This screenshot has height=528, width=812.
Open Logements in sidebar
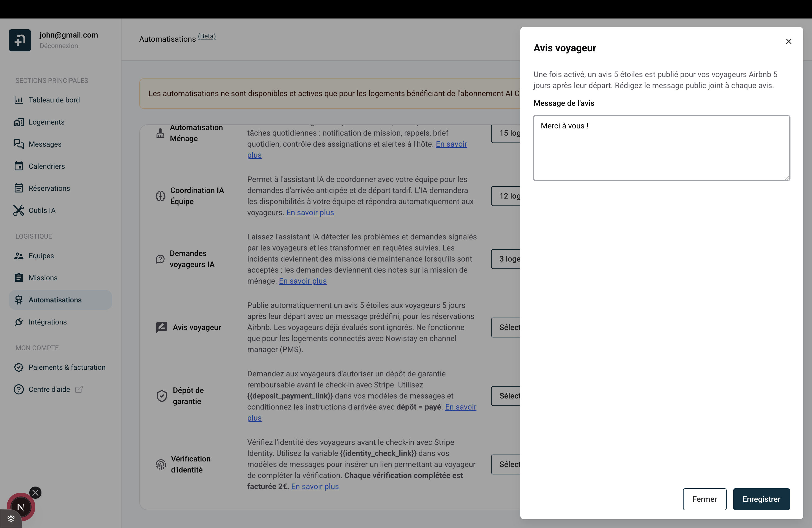(60, 122)
